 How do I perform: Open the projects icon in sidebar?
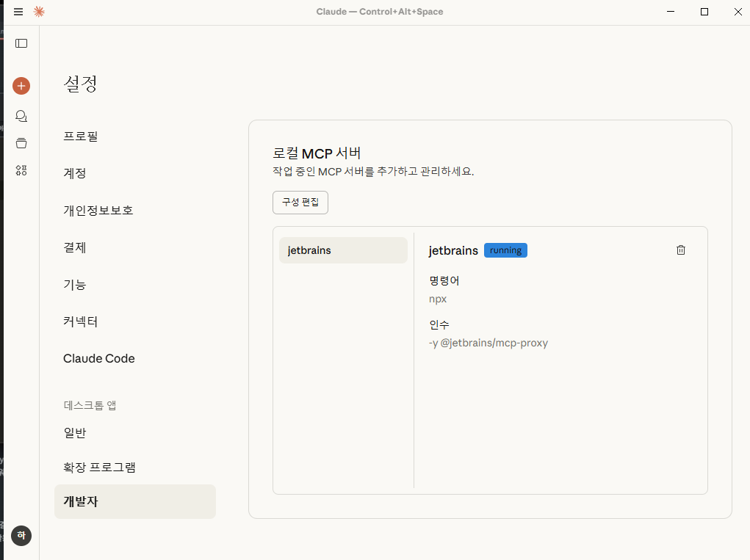(x=21, y=143)
